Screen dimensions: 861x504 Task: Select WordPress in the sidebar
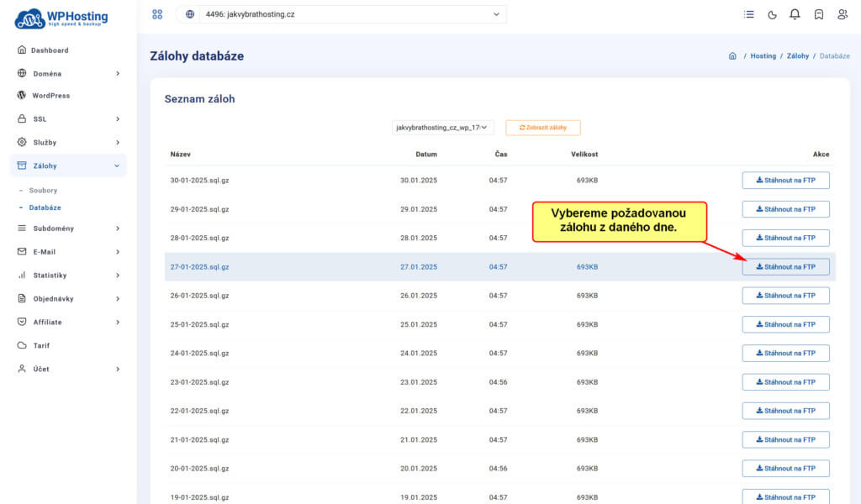pyautogui.click(x=50, y=96)
